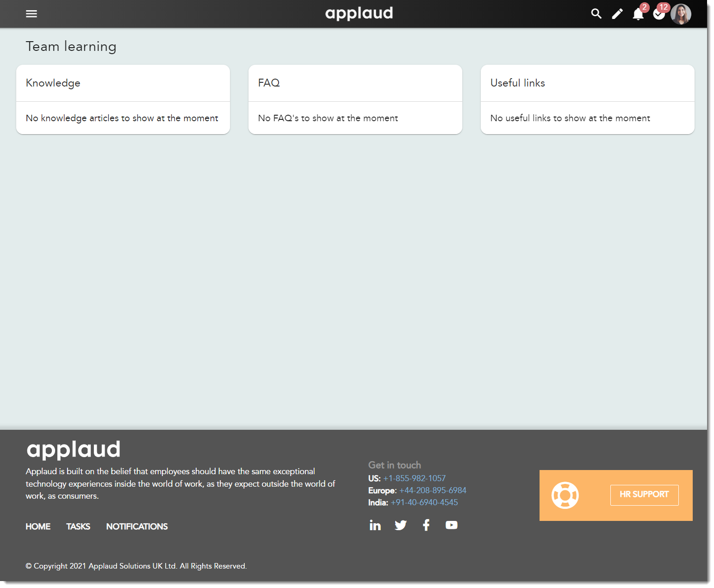Open the Facebook social icon

(x=426, y=525)
